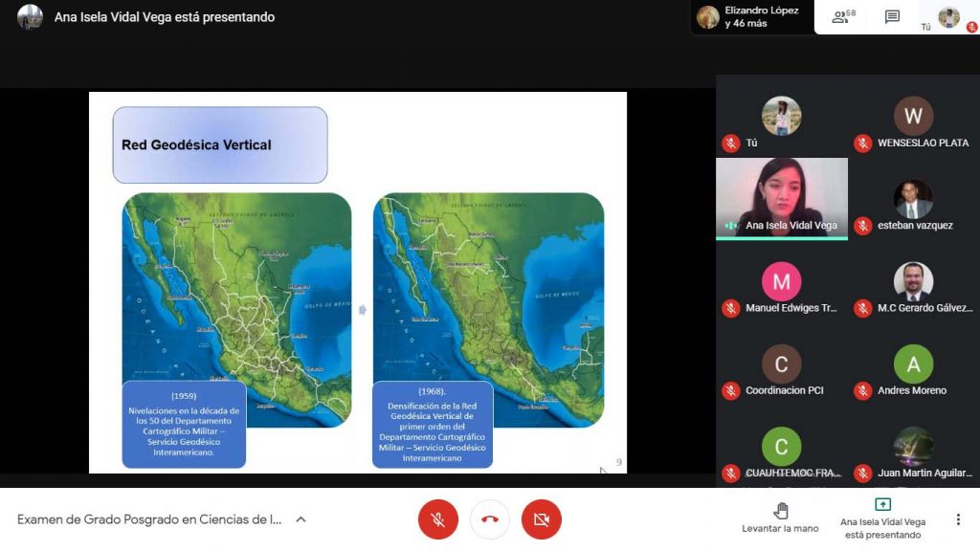Toggle the muted microphone button
980x551 pixels.
[x=438, y=519]
